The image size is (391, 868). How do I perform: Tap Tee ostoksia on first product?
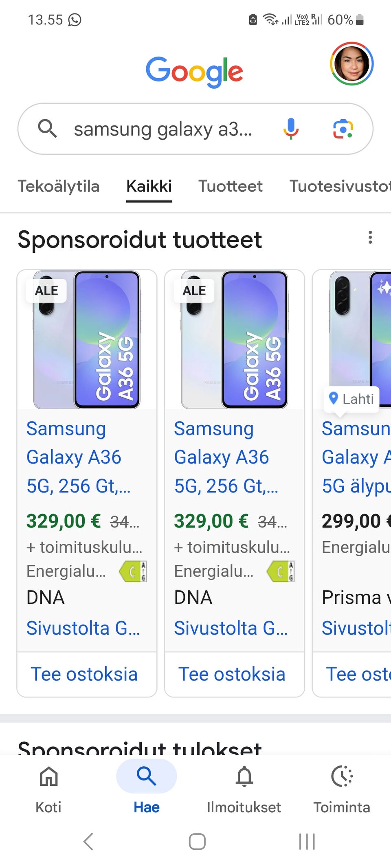pos(84,674)
